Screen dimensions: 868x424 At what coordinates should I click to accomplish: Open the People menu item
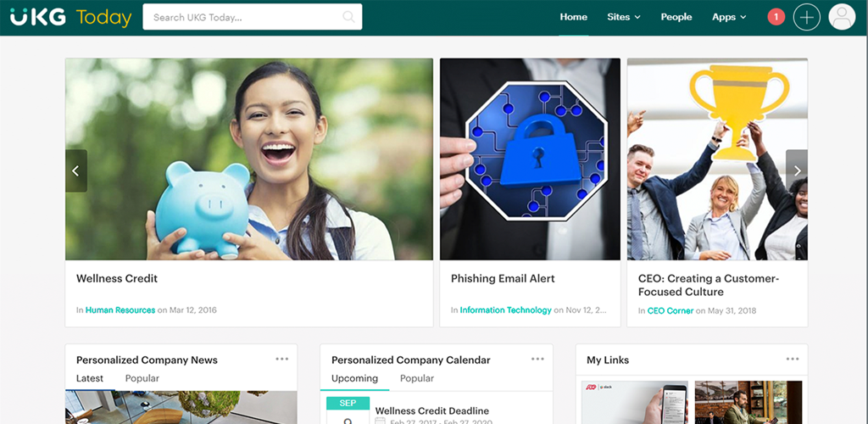(x=676, y=17)
